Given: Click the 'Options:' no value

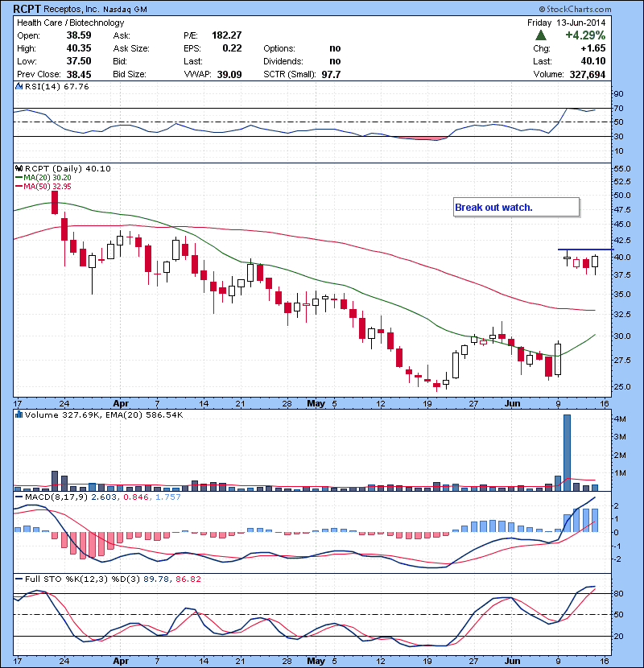Looking at the screenshot, I should click(335, 48).
